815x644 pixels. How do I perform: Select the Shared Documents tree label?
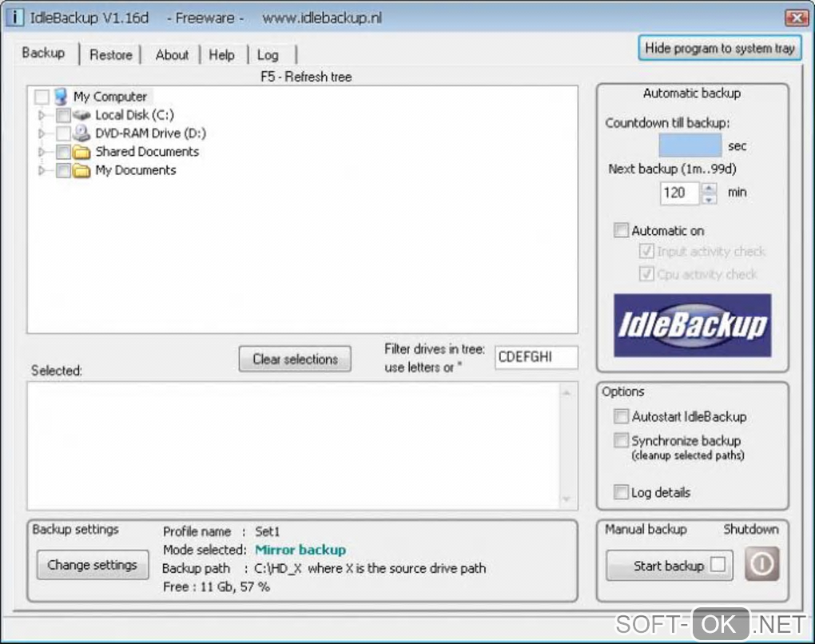click(x=147, y=152)
